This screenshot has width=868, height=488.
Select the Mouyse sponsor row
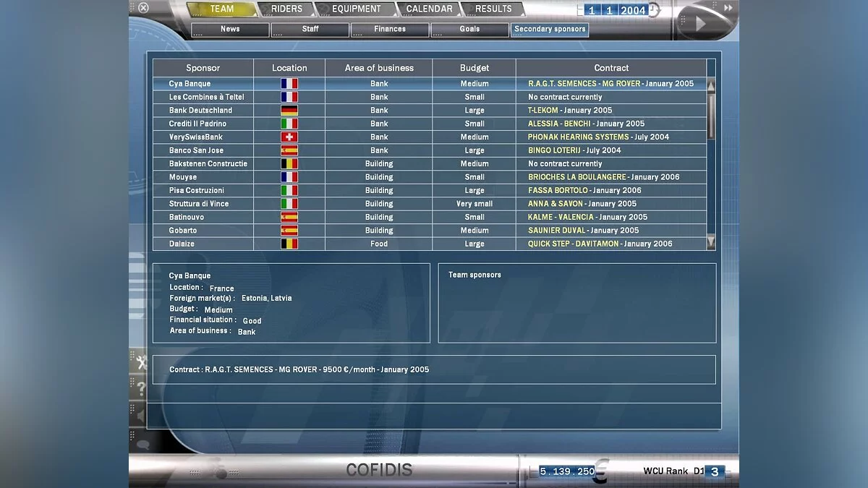[430, 177]
